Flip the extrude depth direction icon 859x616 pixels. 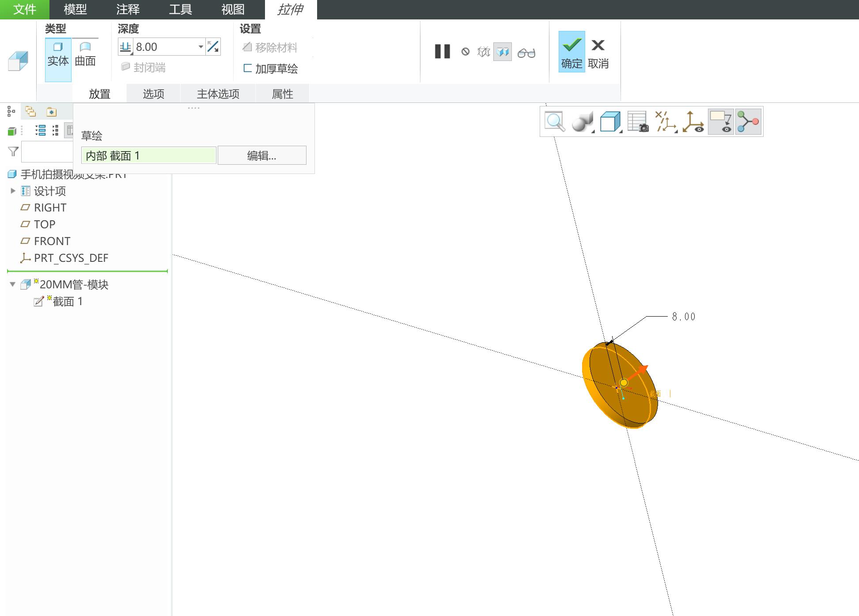point(213,47)
